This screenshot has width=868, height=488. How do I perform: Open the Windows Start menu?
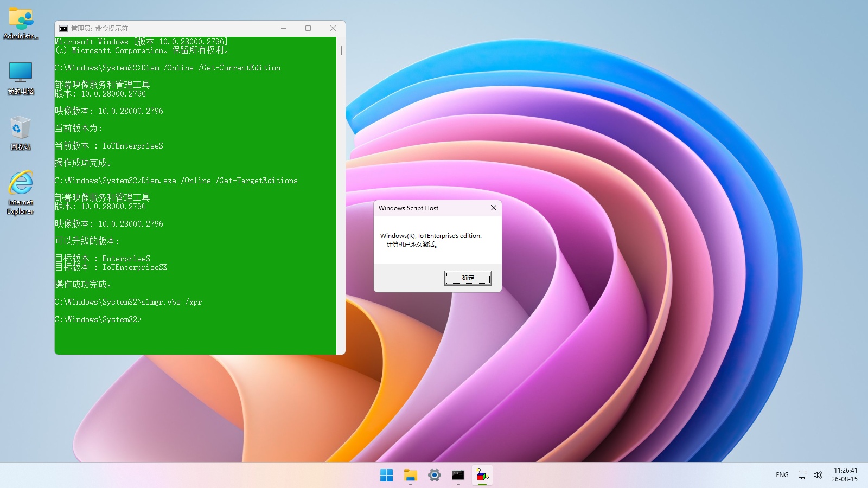(x=387, y=476)
